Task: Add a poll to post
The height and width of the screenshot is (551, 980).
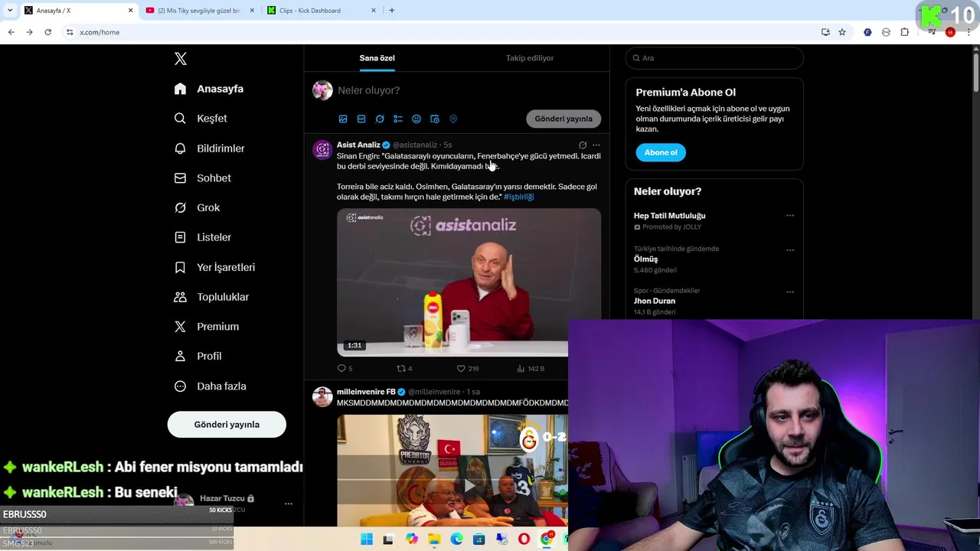Action: coord(398,119)
